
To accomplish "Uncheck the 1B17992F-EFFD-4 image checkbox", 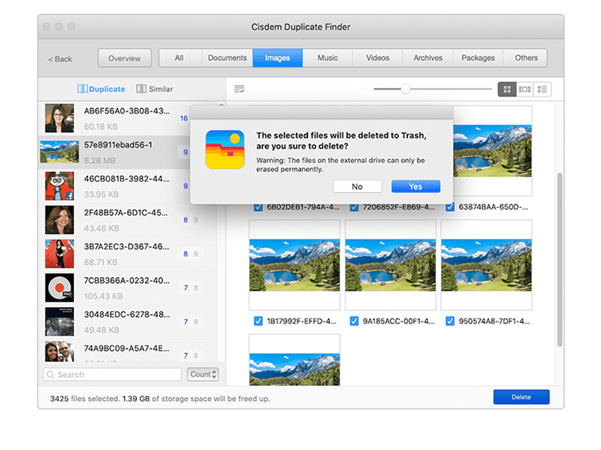I will click(258, 321).
